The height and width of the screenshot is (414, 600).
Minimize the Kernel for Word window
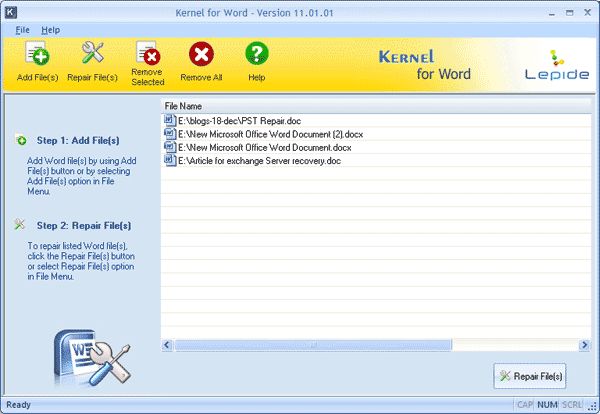552,13
